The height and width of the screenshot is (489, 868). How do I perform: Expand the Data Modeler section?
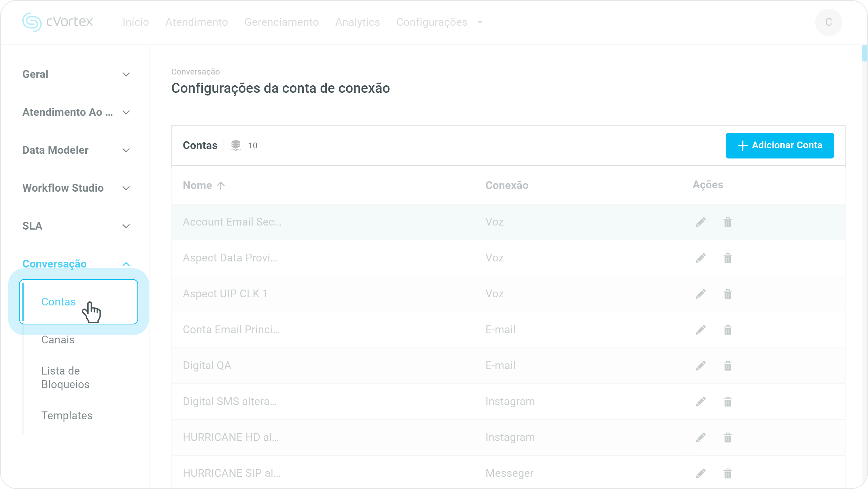tap(126, 150)
